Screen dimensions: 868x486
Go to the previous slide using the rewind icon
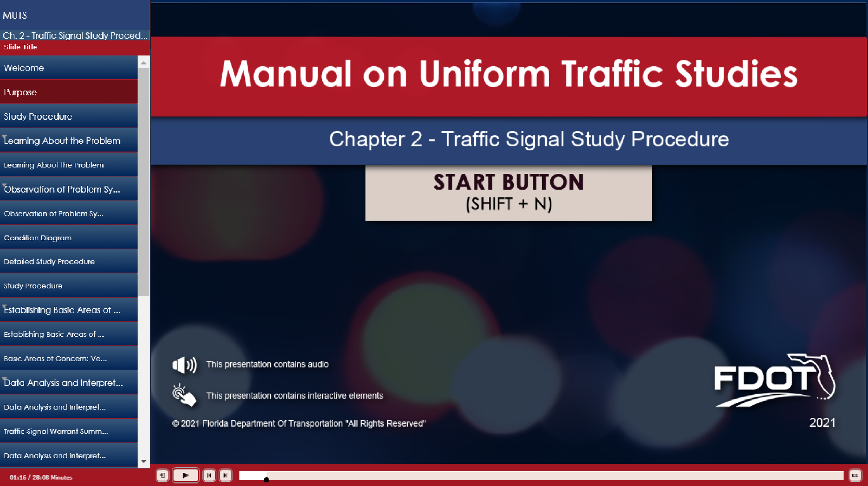pos(209,475)
